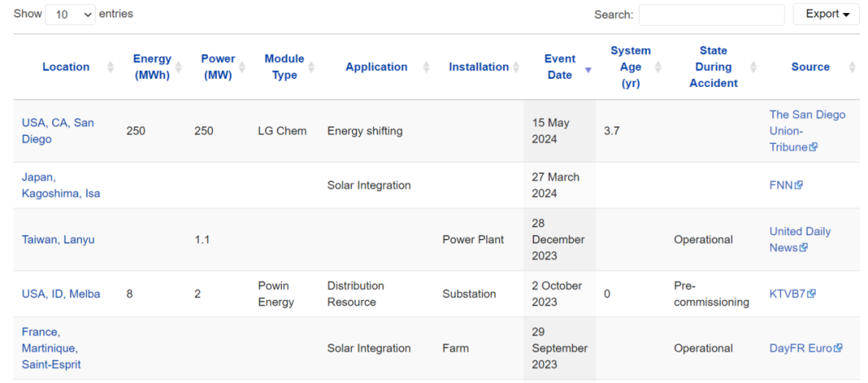This screenshot has height=383, width=868.
Task: Toggle Event Date descending sort arrow
Action: (588, 70)
